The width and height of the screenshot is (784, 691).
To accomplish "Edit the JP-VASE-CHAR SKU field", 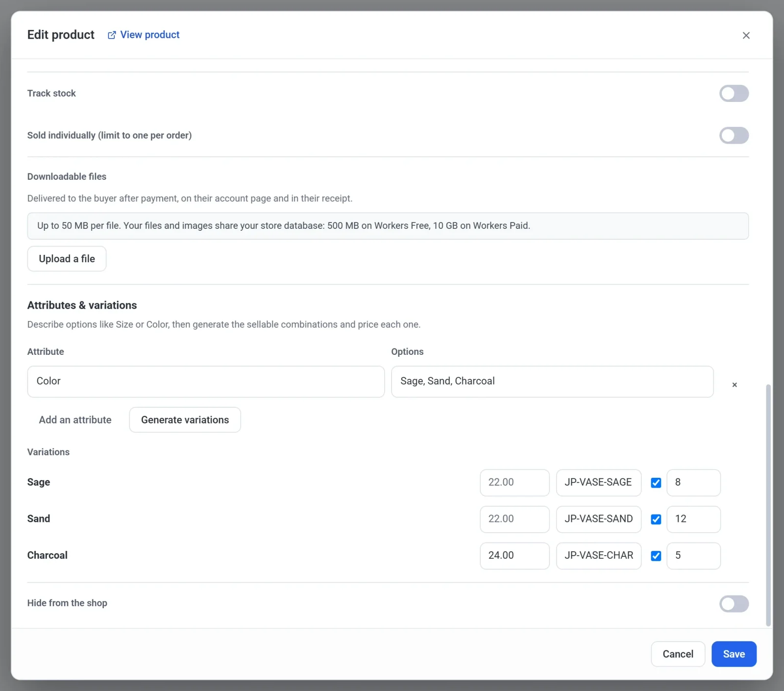I will pos(599,556).
